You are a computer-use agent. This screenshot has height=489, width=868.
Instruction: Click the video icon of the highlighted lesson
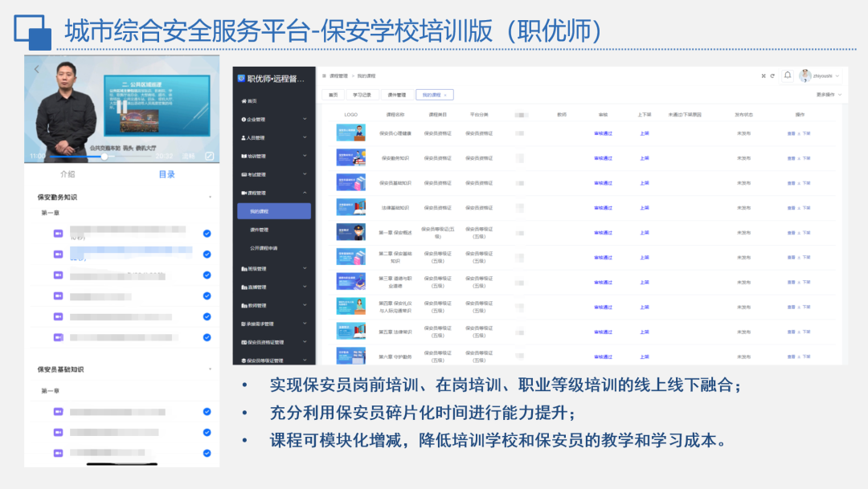click(x=58, y=255)
